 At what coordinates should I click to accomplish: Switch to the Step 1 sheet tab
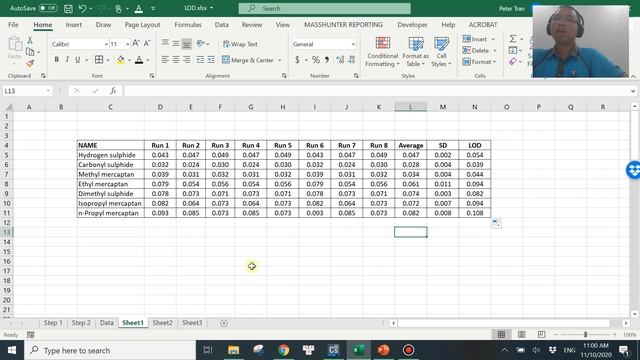[x=53, y=323]
